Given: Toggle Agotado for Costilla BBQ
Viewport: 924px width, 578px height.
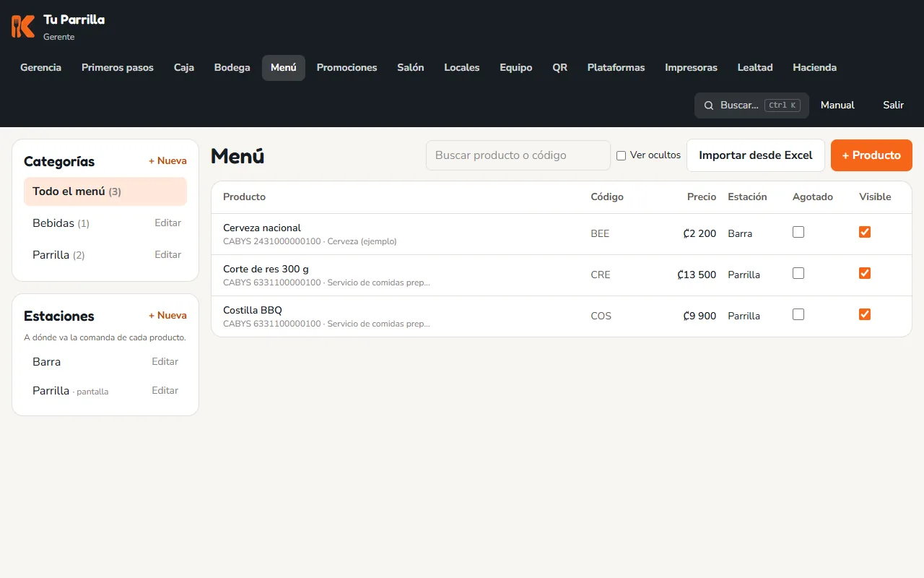Looking at the screenshot, I should pyautogui.click(x=798, y=314).
